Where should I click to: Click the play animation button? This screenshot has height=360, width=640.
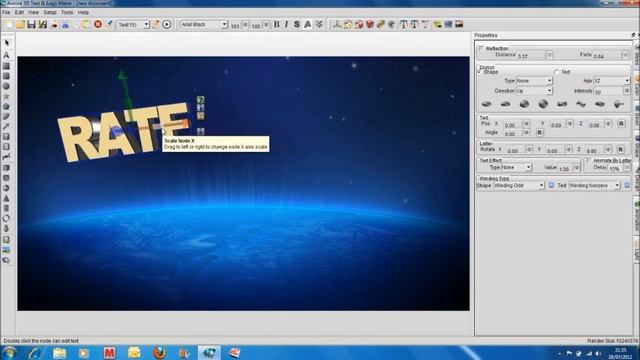coord(167,24)
